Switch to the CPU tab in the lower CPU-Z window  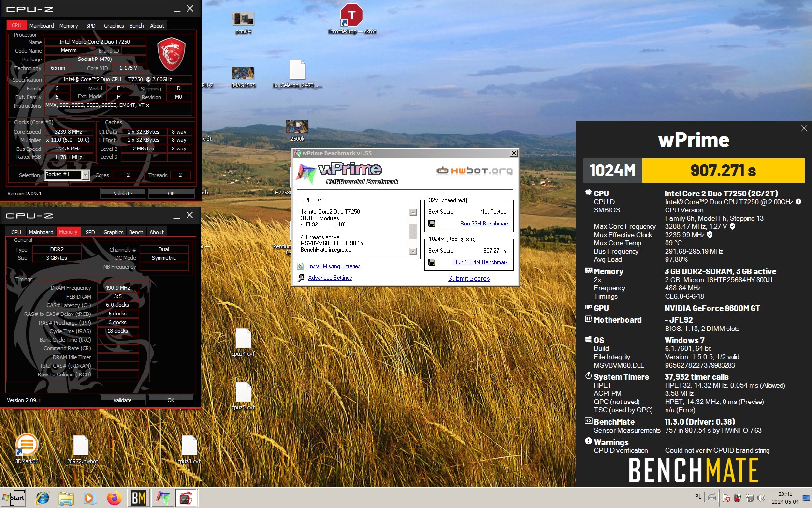pos(16,232)
